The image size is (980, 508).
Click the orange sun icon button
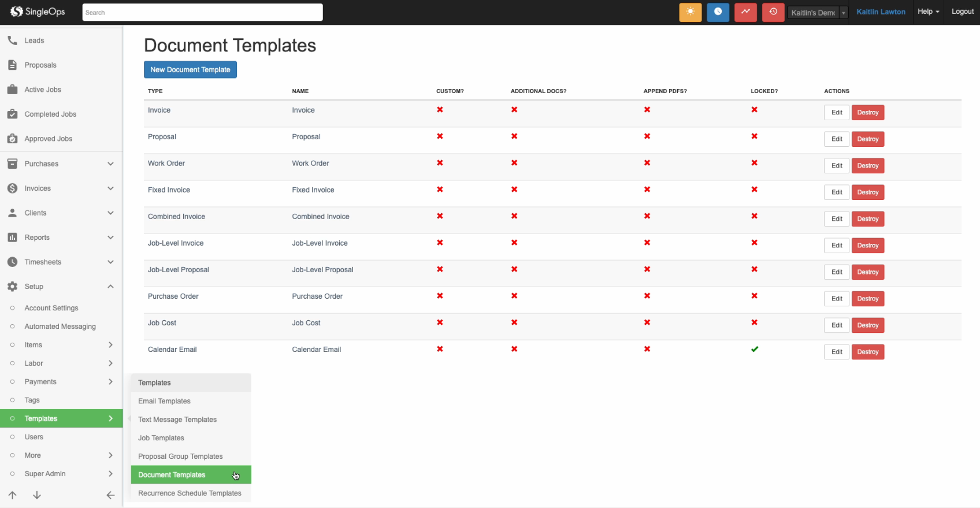pyautogui.click(x=690, y=12)
